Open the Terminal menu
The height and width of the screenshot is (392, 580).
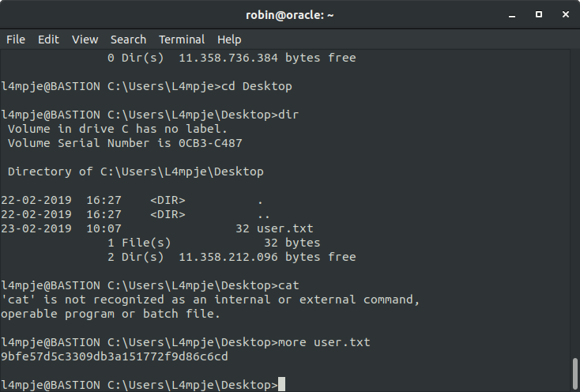click(x=182, y=40)
